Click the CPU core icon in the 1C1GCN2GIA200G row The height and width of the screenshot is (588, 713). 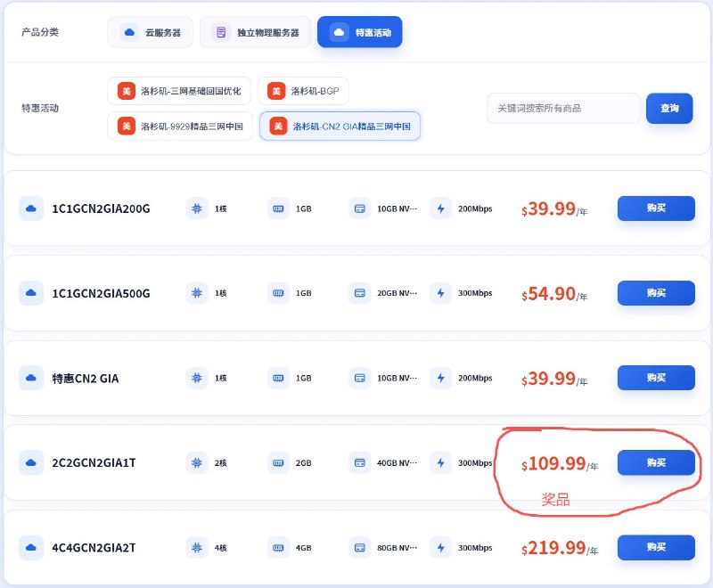click(x=197, y=208)
